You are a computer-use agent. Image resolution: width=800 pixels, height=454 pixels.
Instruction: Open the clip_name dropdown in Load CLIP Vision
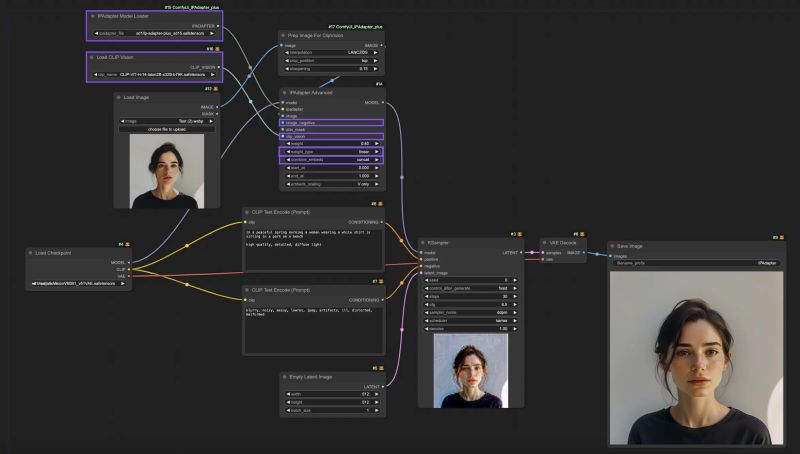pos(154,74)
